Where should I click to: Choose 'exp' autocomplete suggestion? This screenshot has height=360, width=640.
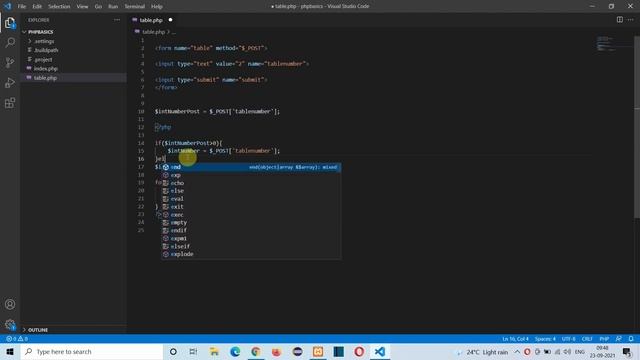click(251, 175)
